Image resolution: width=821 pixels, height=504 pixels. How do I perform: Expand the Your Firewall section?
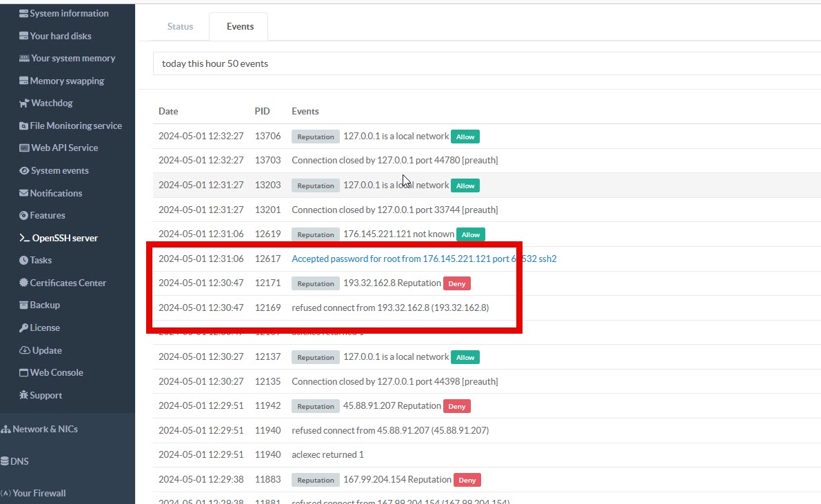39,494
